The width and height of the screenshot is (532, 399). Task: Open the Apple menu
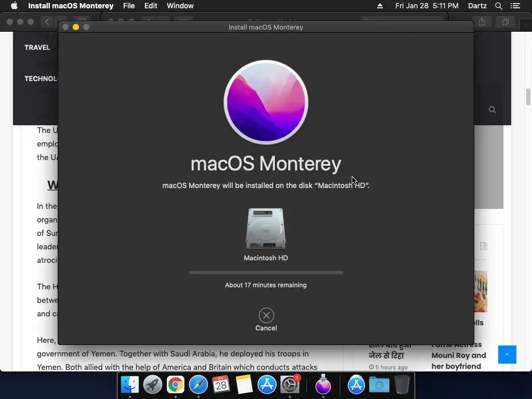[14, 6]
